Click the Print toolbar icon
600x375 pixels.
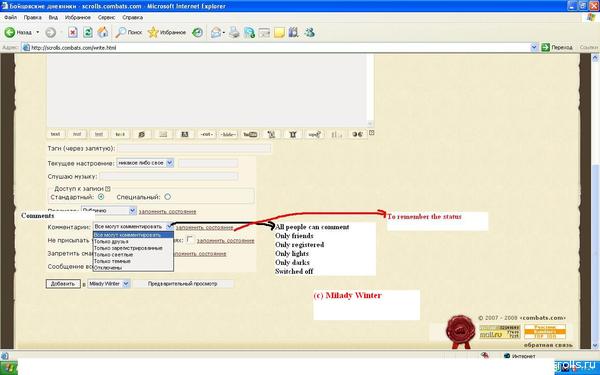click(234, 33)
